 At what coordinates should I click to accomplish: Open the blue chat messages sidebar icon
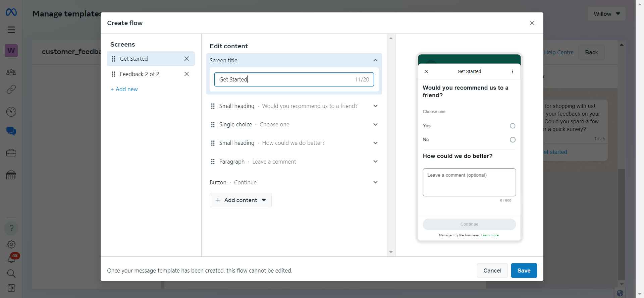(11, 131)
